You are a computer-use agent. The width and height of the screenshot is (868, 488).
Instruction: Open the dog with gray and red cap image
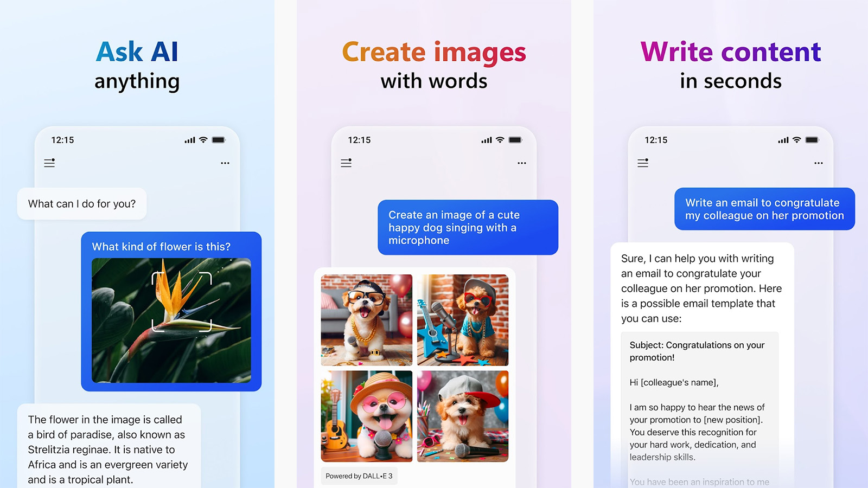point(463,416)
